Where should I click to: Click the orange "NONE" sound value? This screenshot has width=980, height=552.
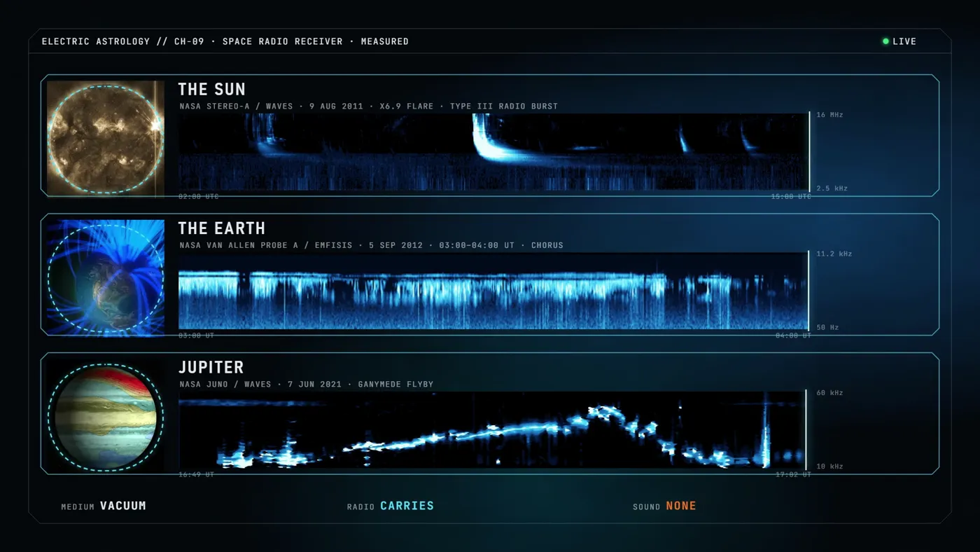(681, 506)
